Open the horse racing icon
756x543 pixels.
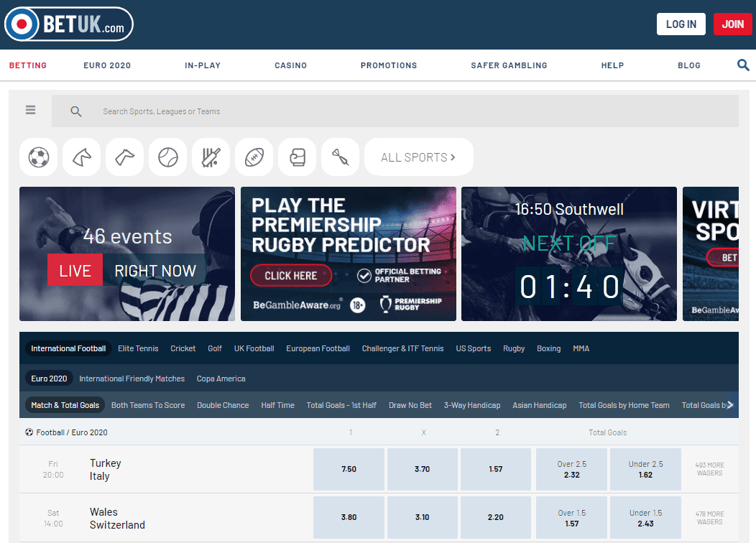(81, 157)
